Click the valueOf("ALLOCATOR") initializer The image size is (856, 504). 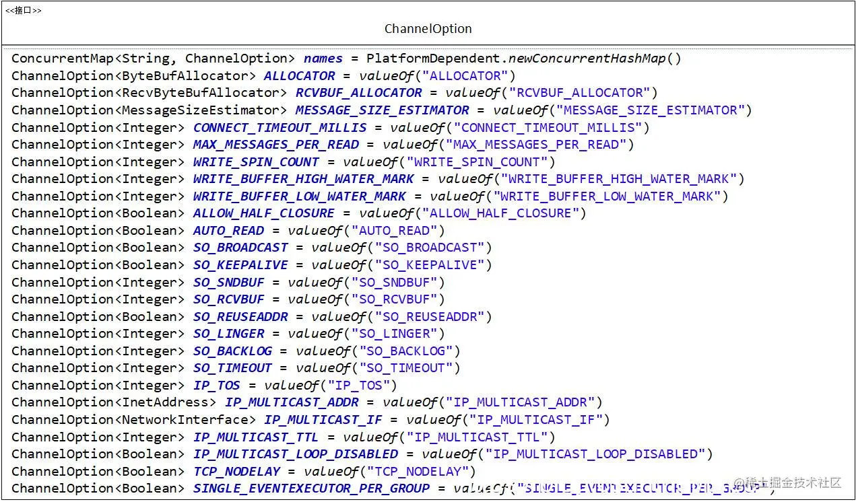pyautogui.click(x=437, y=75)
